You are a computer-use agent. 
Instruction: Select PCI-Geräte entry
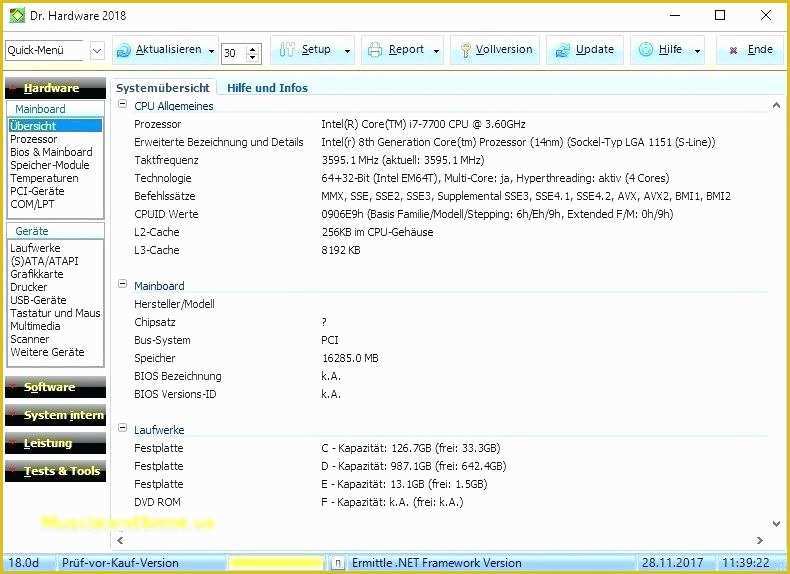[37, 192]
